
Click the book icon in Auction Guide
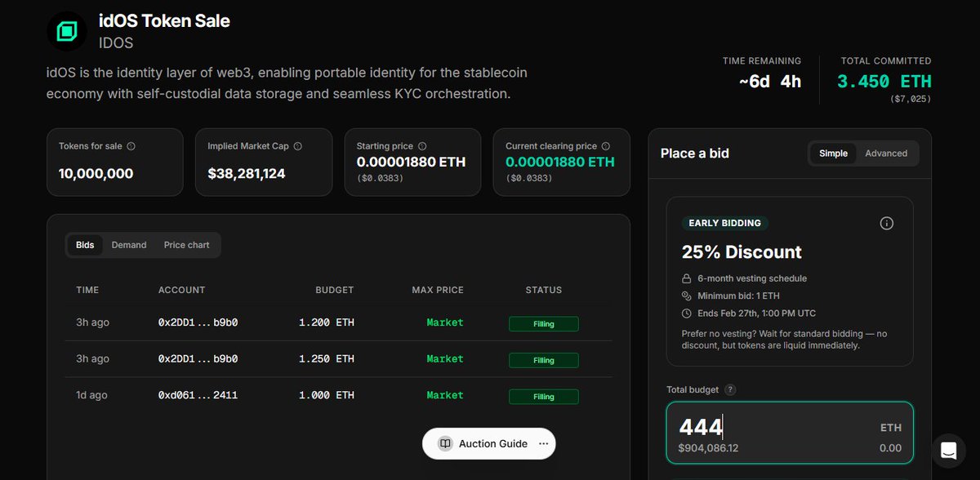(445, 443)
